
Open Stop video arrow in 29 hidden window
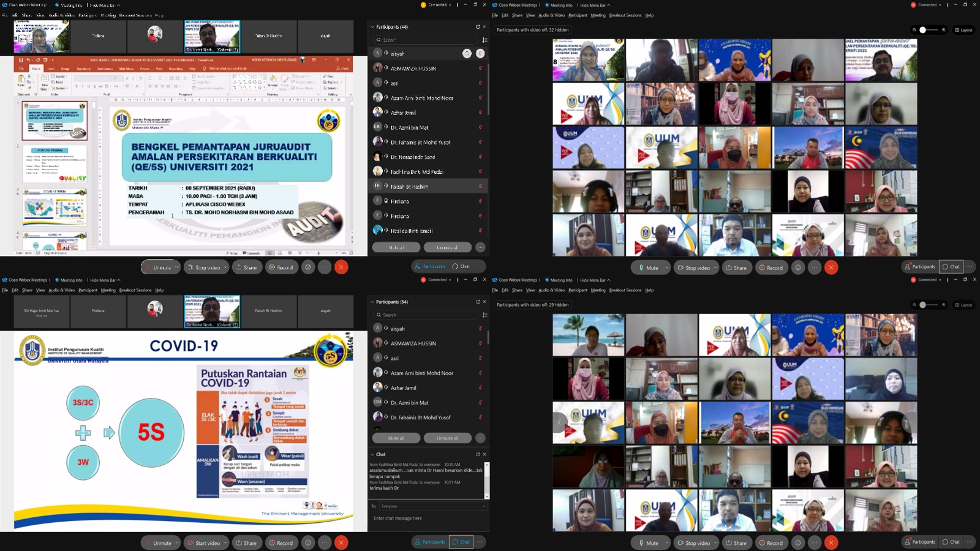pos(715,543)
